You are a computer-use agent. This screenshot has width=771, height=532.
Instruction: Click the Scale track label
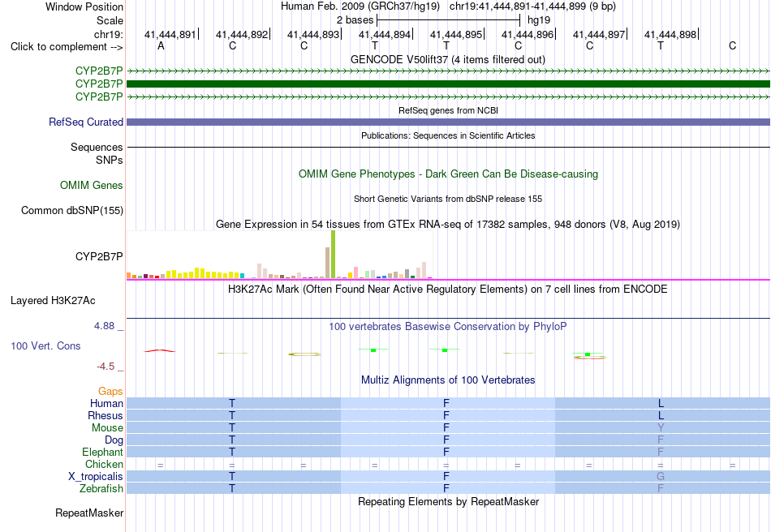point(110,20)
